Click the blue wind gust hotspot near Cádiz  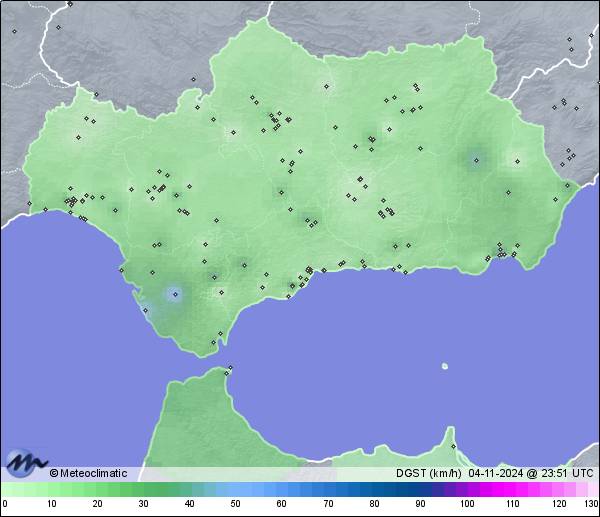175,294
